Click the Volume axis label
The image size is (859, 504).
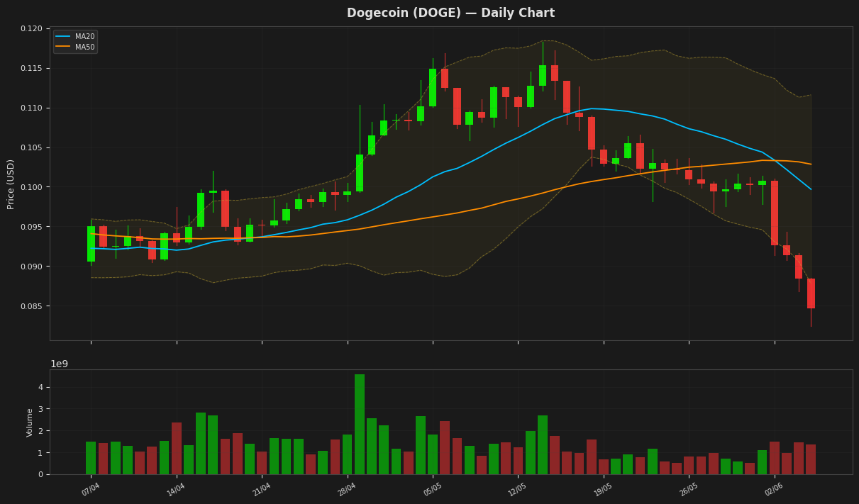(30, 422)
